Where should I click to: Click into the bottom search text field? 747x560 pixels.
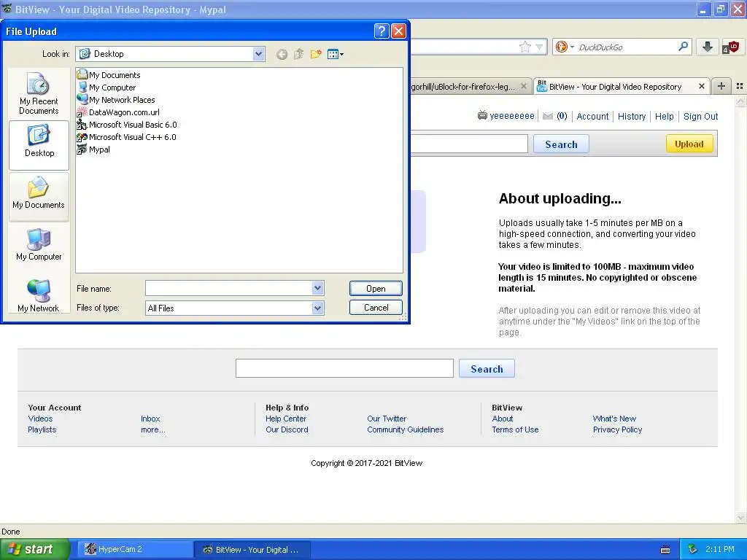(344, 368)
